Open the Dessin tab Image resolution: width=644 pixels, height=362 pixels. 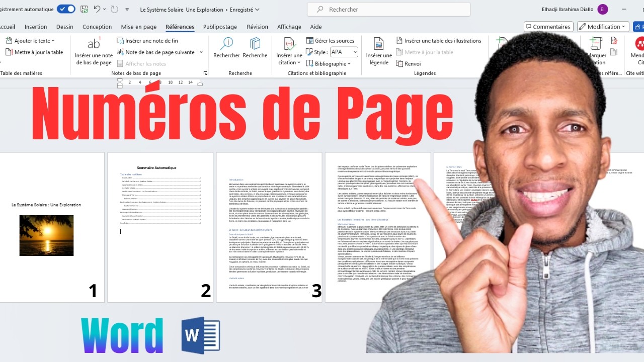pos(65,27)
